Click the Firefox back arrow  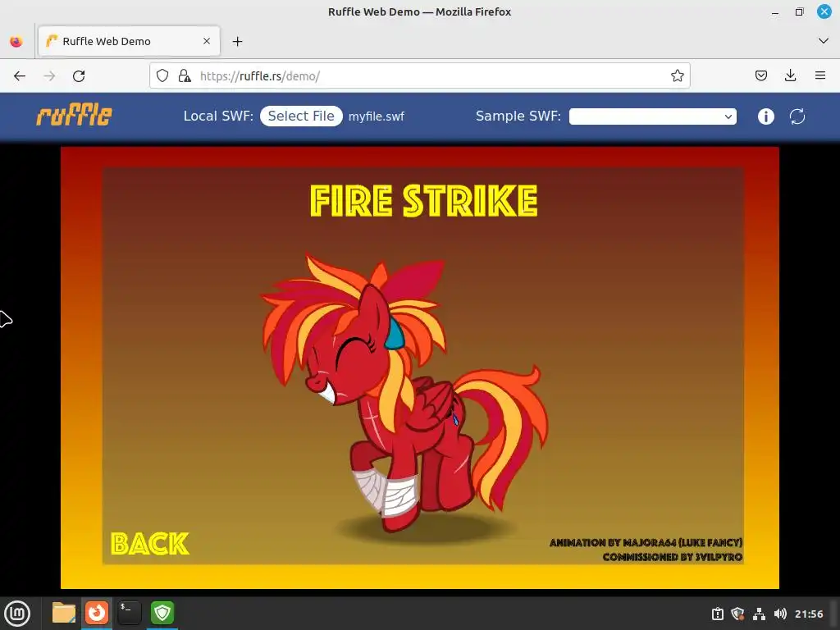point(20,76)
